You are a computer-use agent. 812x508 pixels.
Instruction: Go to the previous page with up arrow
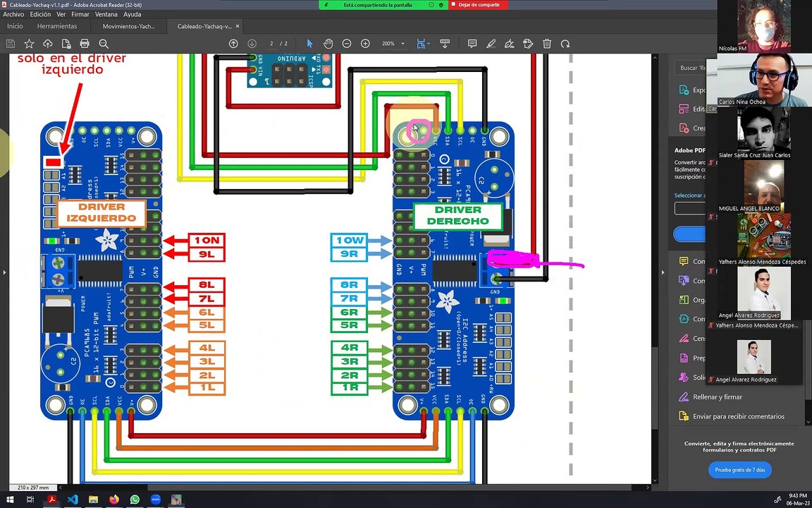point(233,44)
